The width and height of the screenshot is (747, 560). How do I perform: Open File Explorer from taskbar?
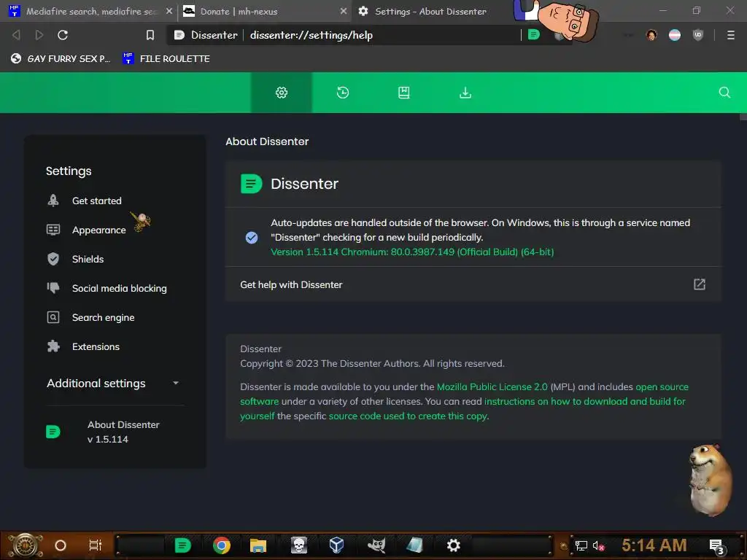258,545
